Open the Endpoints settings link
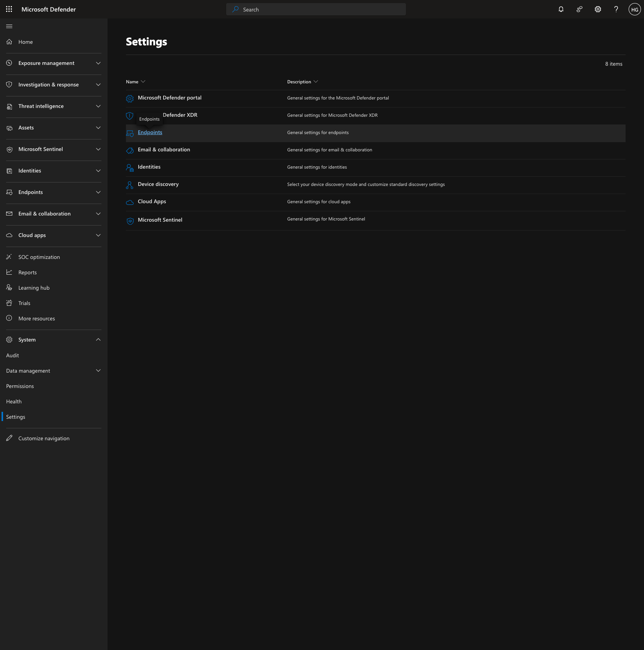The height and width of the screenshot is (650, 644). (x=150, y=133)
